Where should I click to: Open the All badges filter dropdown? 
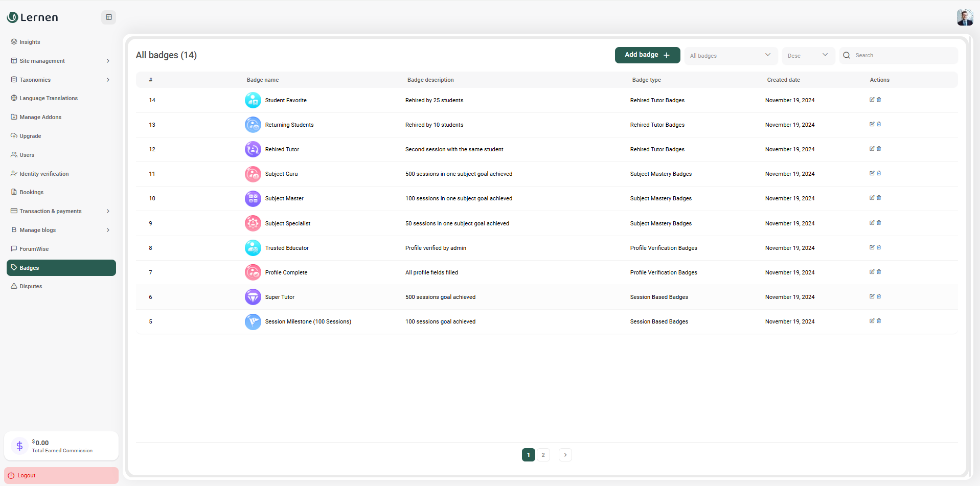tap(730, 56)
